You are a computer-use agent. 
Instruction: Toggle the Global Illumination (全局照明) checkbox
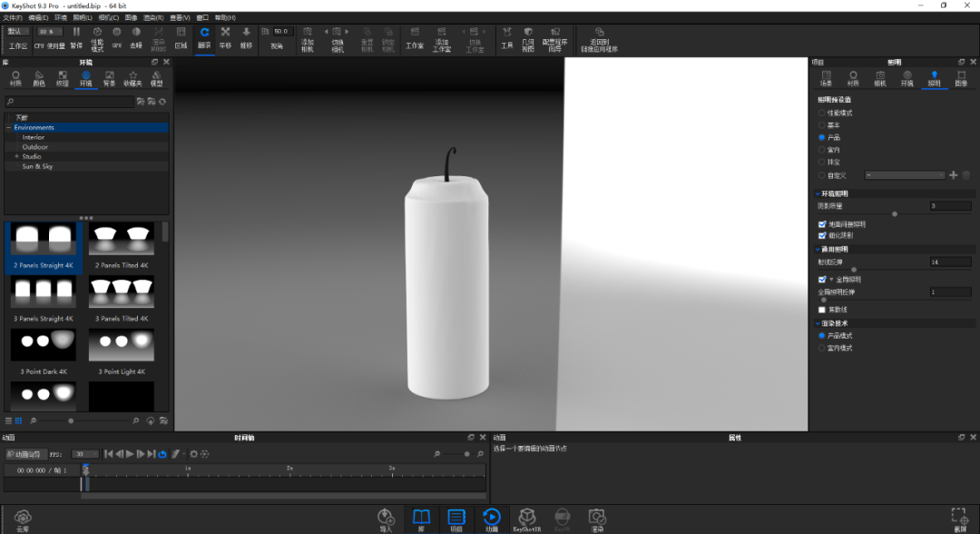(x=822, y=280)
